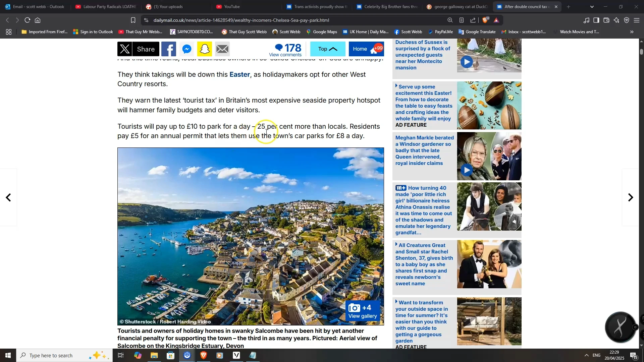Click the Easter hyperlink in article

point(239,74)
